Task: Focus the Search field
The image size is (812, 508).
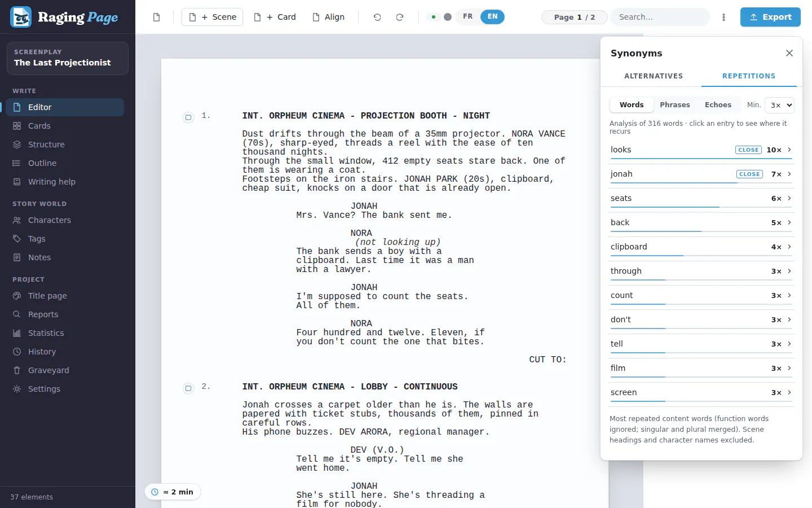Action: pyautogui.click(x=660, y=17)
